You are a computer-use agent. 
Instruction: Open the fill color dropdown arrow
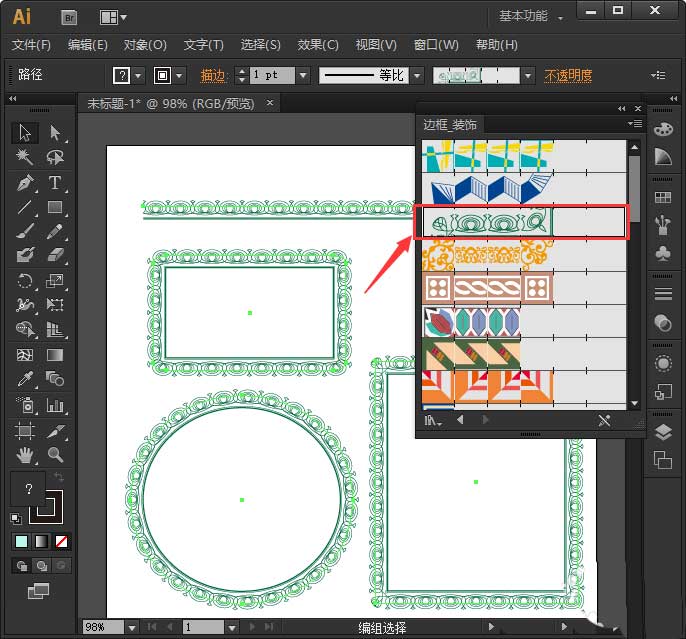(x=138, y=76)
